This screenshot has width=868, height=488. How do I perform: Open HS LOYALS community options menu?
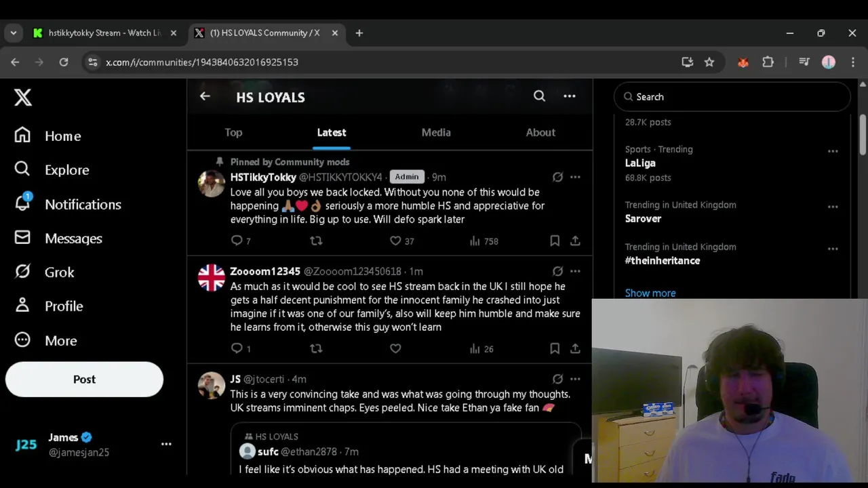coord(570,97)
